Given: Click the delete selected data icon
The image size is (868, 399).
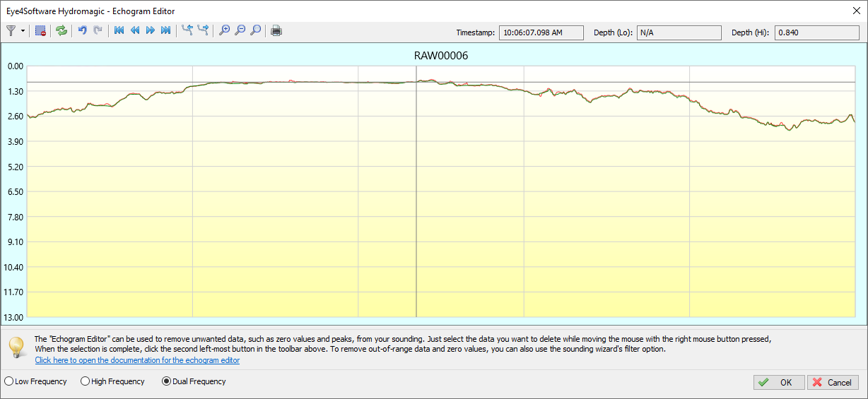Looking at the screenshot, I should click(x=40, y=30).
